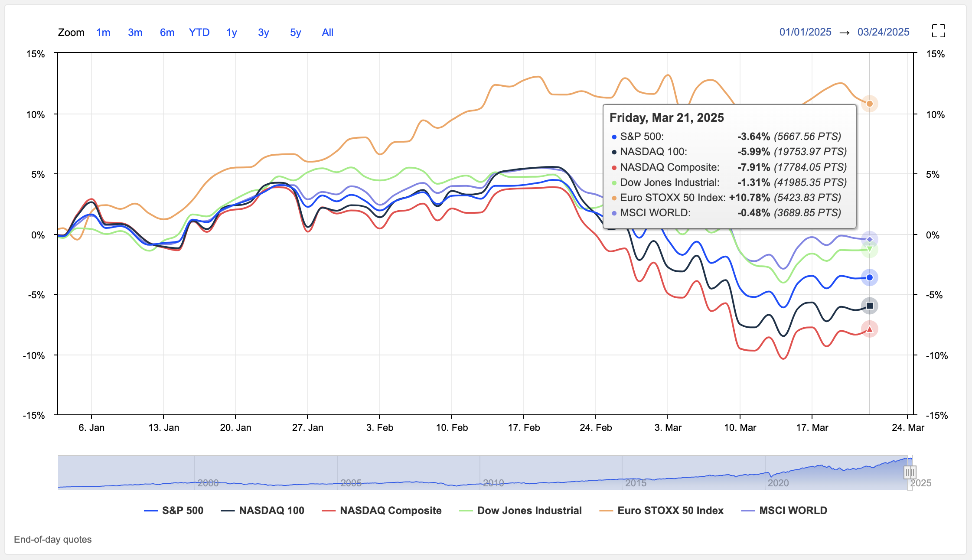Image resolution: width=972 pixels, height=560 pixels.
Task: Click the NASDAQ 100 dark square marker
Action: [869, 306]
